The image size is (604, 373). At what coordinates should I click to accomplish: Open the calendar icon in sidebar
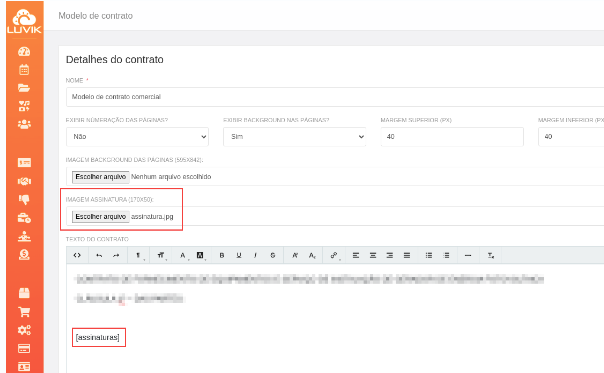point(24,70)
